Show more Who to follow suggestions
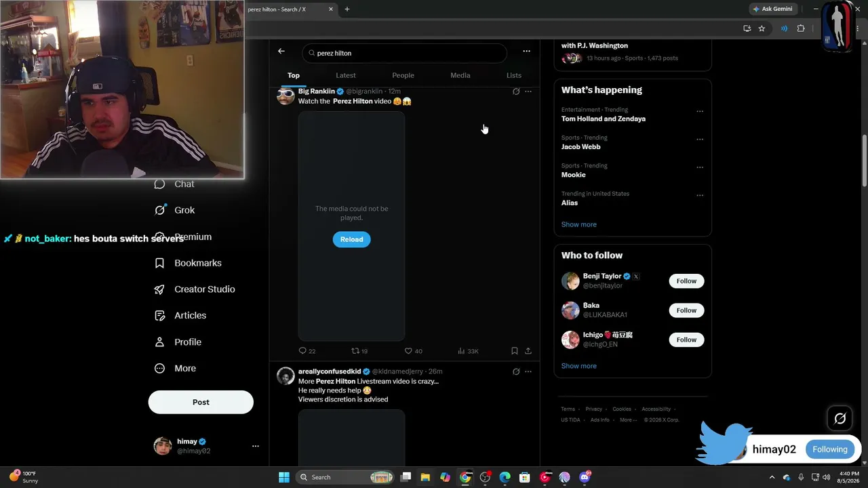 [x=579, y=366]
